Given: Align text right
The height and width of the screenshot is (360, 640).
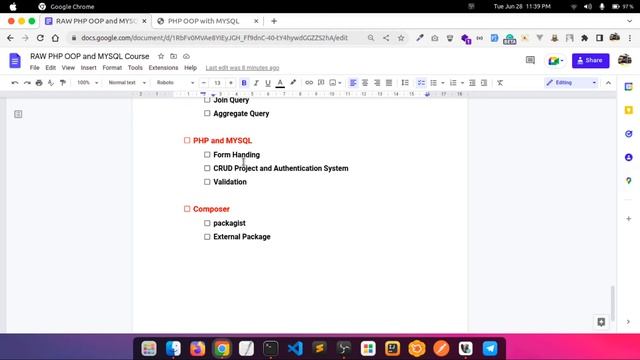Looking at the screenshot, I should coord(377,83).
